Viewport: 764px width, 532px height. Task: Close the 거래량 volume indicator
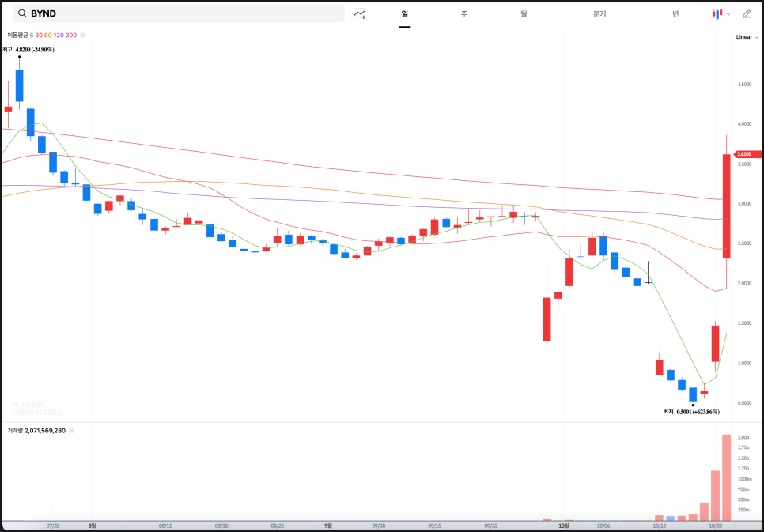pos(71,431)
